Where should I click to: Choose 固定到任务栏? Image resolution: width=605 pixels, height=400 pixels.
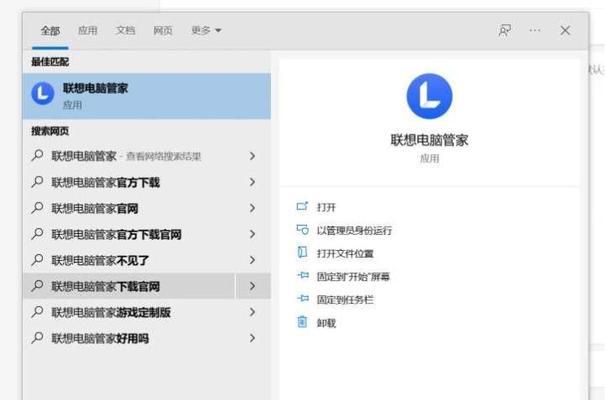click(x=345, y=300)
